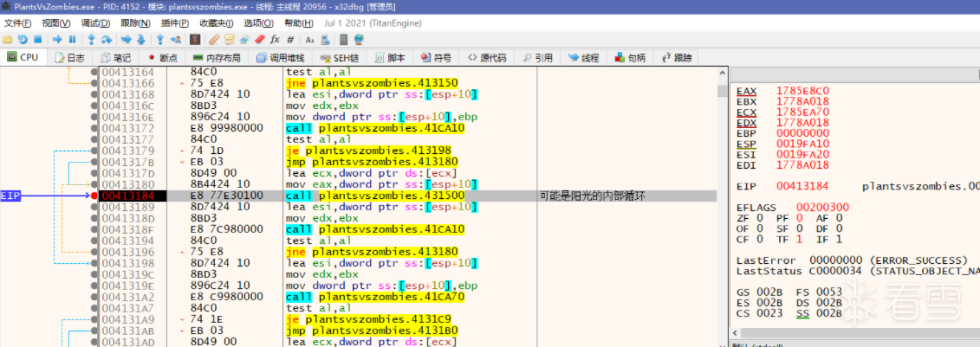Step into the next instruction
Viewport: 980px width, 347px height.
pyautogui.click(x=91, y=39)
